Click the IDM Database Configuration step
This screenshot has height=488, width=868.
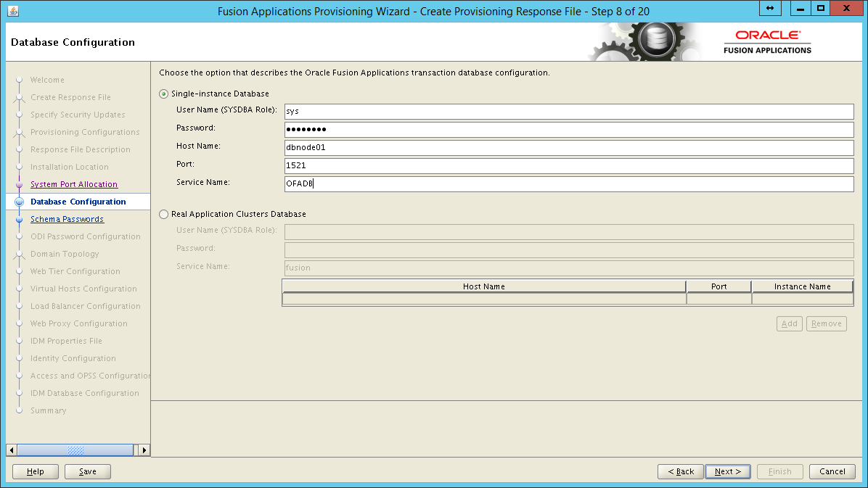click(x=85, y=394)
